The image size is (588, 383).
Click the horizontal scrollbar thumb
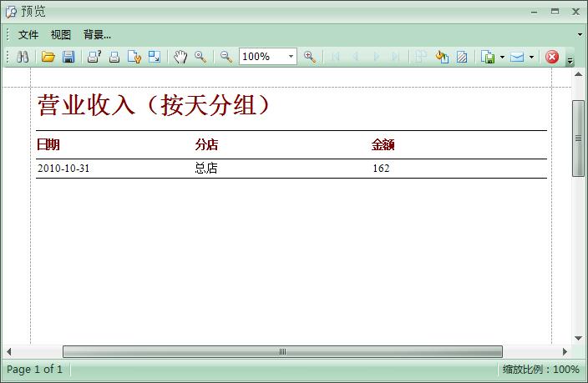[x=282, y=351]
